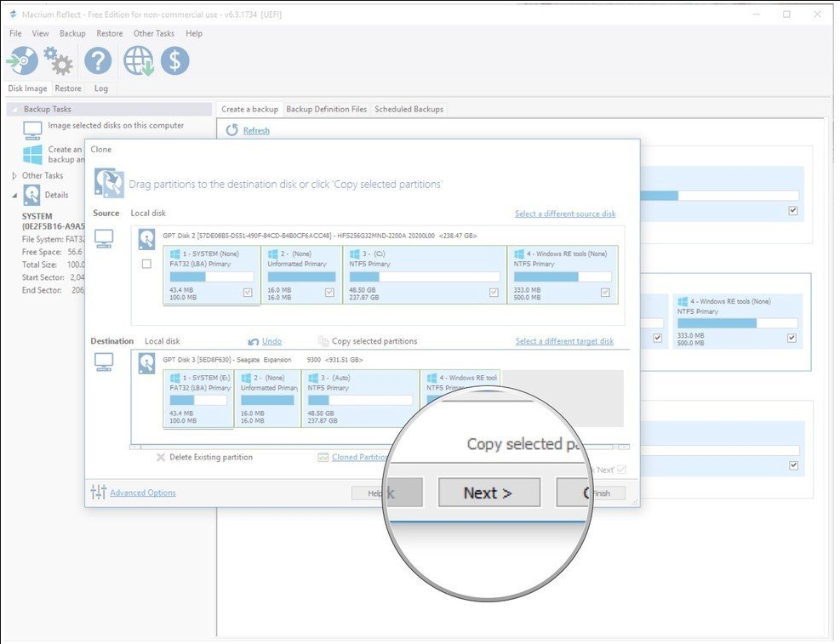Open the Scheduled Backups tab
Viewport: 840px width, 644px height.
click(409, 109)
